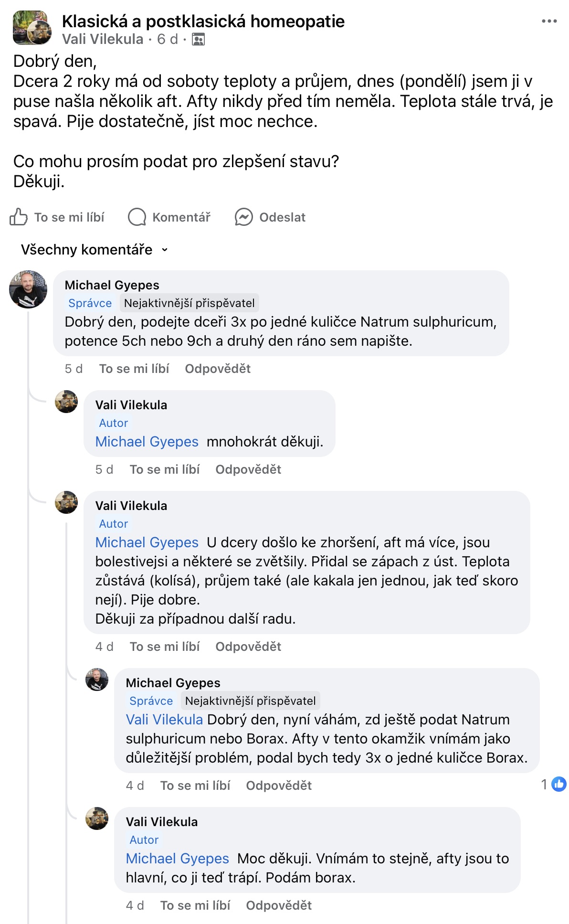Click the blue like reaction icon
Image resolution: width=569 pixels, height=924 pixels.
pyautogui.click(x=558, y=784)
